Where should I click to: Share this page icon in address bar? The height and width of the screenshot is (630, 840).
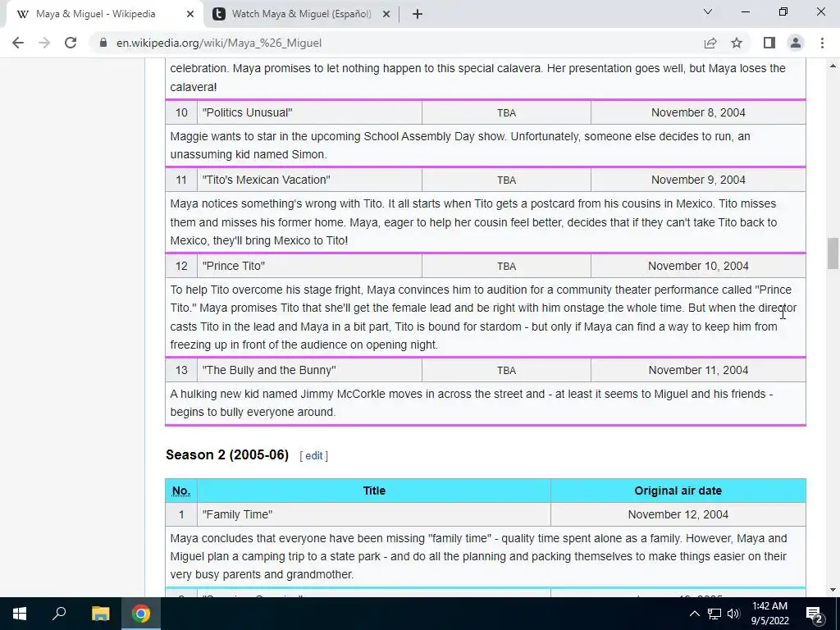[710, 43]
